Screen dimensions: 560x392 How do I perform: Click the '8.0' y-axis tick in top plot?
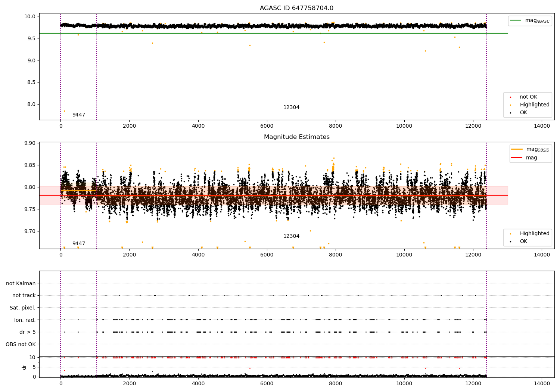click(32, 105)
